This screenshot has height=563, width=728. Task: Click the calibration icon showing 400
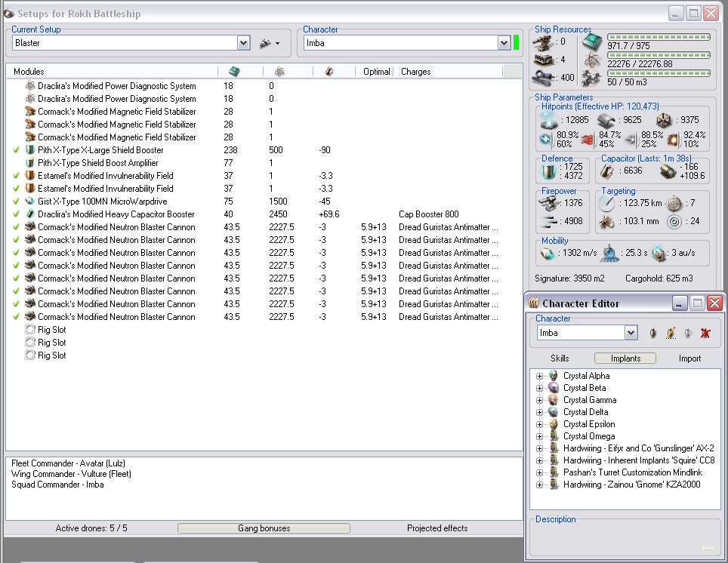tap(543, 76)
